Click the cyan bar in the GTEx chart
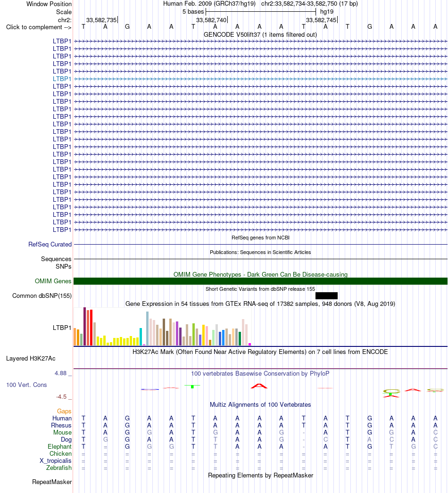 pos(141,337)
